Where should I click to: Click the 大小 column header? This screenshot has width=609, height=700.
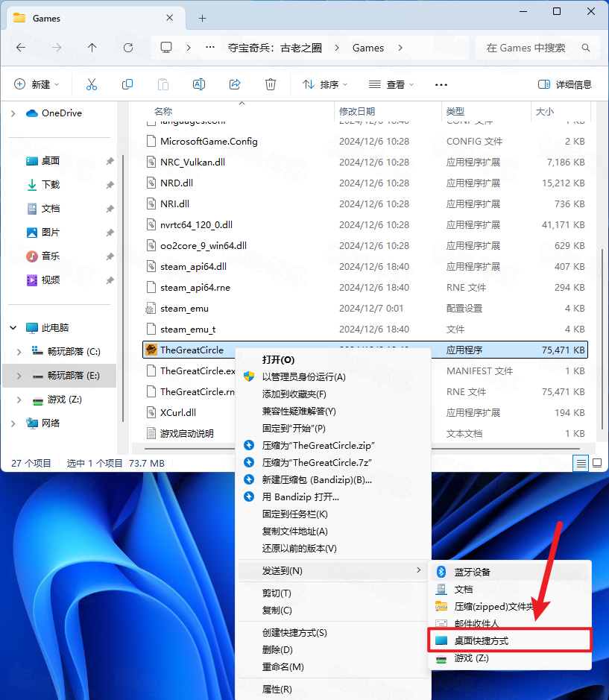click(x=561, y=112)
